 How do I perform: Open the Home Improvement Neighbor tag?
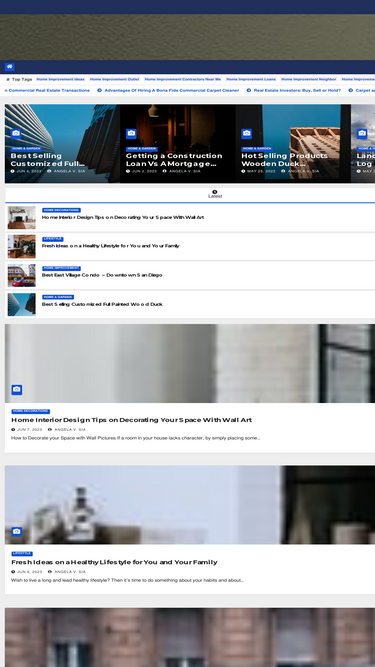(309, 79)
